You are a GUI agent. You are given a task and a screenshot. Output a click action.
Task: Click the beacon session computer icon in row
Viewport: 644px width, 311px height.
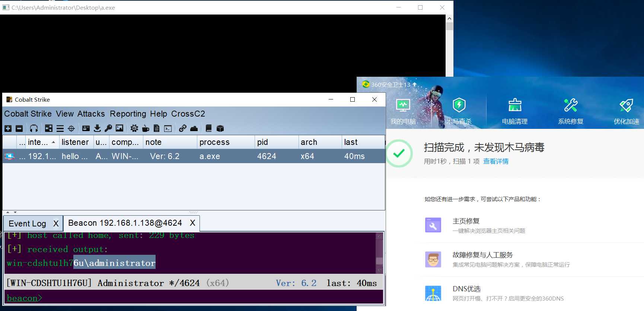click(x=9, y=156)
